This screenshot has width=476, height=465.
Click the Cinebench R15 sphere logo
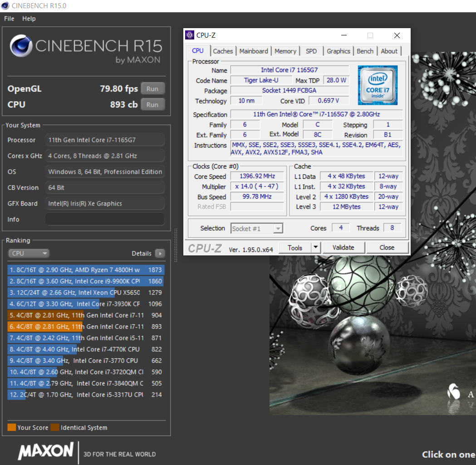[21, 46]
